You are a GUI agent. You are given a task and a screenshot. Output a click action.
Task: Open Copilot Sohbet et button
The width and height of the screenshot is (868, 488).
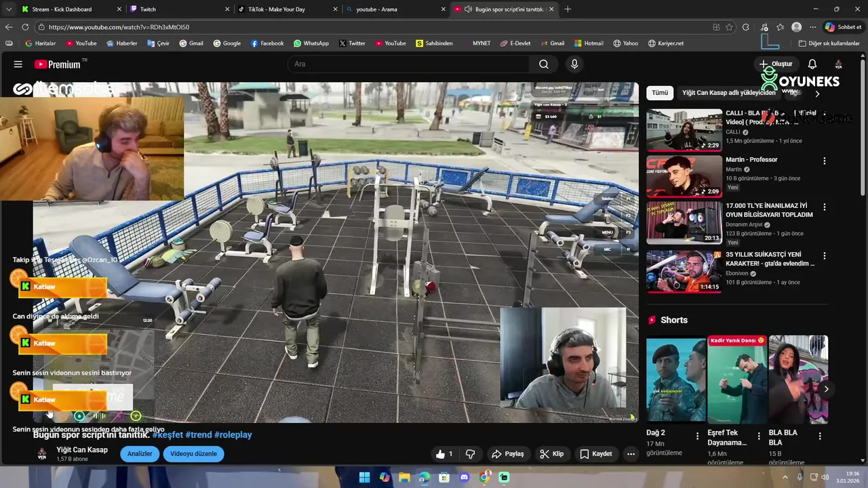coord(843,27)
